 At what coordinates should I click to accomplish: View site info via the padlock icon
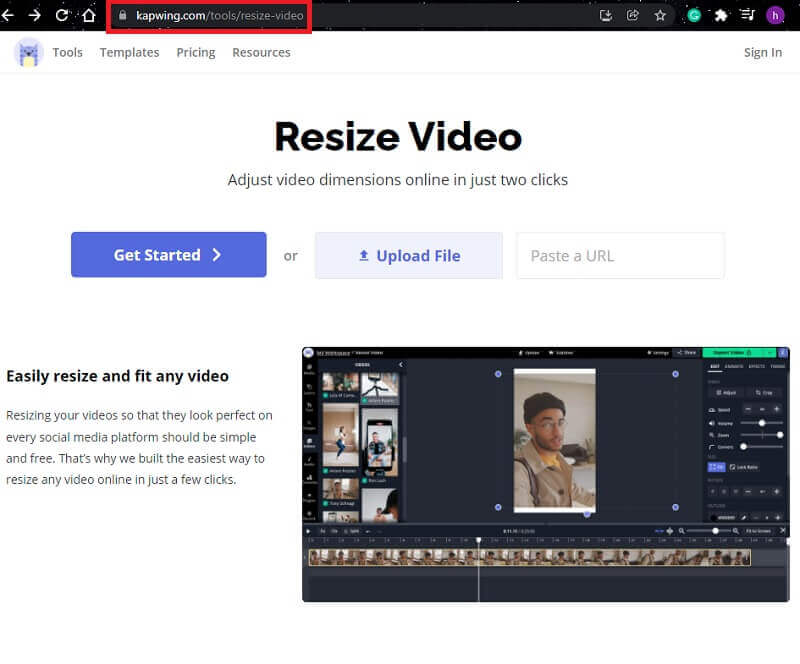tap(122, 15)
